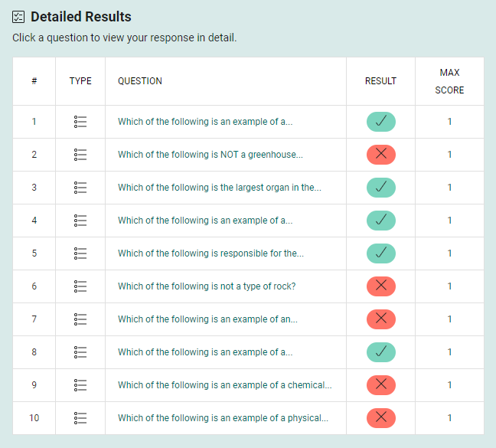Screen dimensions: 496x448
Task: Click the max score value in row 8
Action: click(x=449, y=352)
